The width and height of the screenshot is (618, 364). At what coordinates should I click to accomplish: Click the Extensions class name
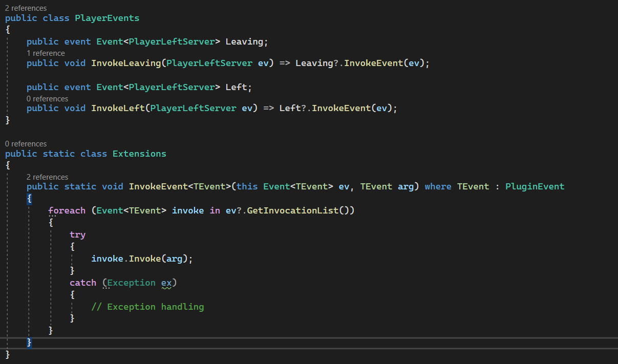coord(139,154)
